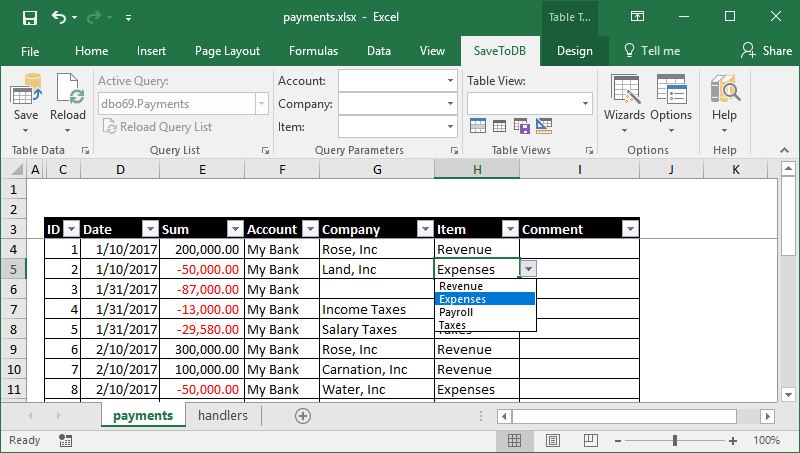Click the Undo arrow icon
The height and width of the screenshot is (453, 800).
[59, 18]
